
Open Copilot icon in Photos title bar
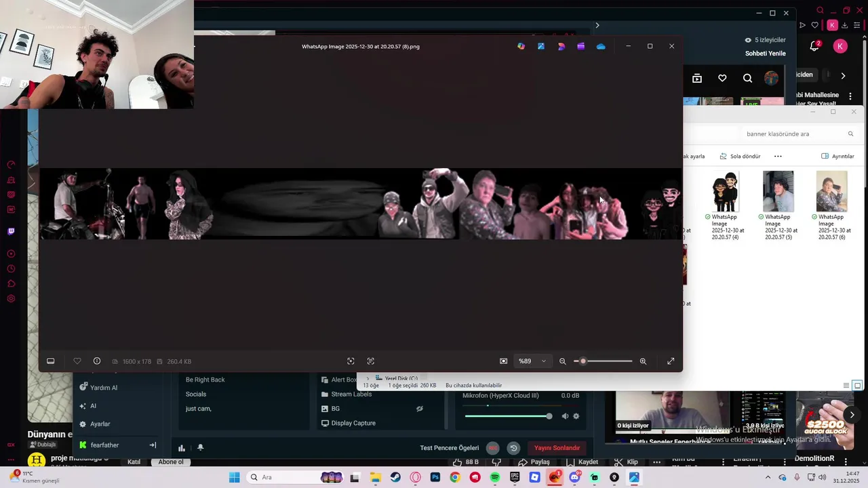(521, 46)
